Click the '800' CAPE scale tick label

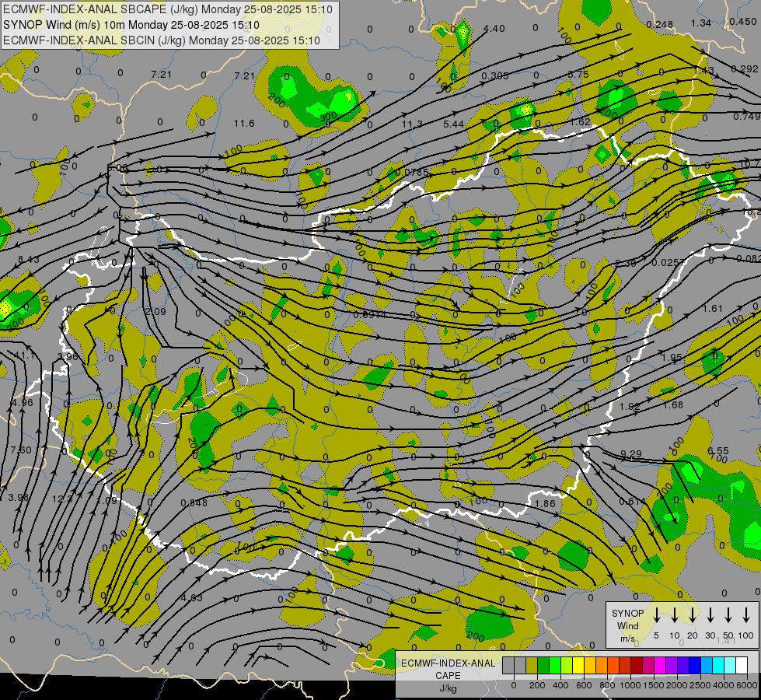click(607, 685)
